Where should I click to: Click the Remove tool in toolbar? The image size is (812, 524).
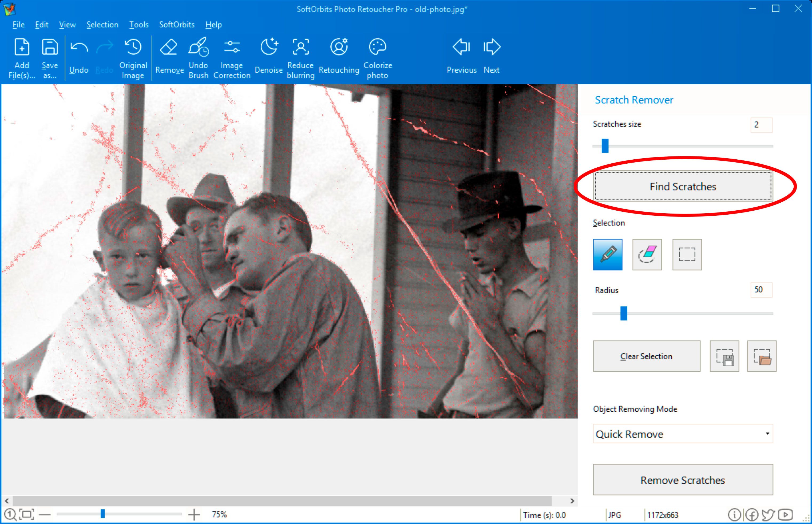click(168, 57)
